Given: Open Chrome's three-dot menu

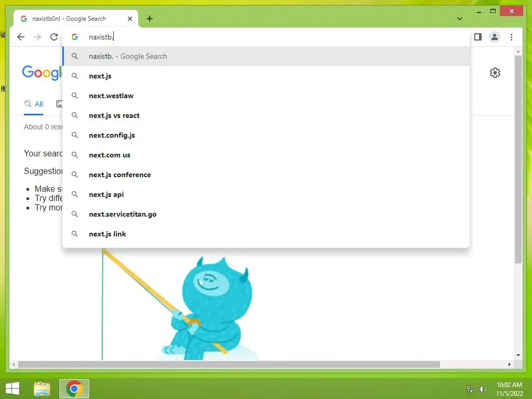Looking at the screenshot, I should point(511,37).
